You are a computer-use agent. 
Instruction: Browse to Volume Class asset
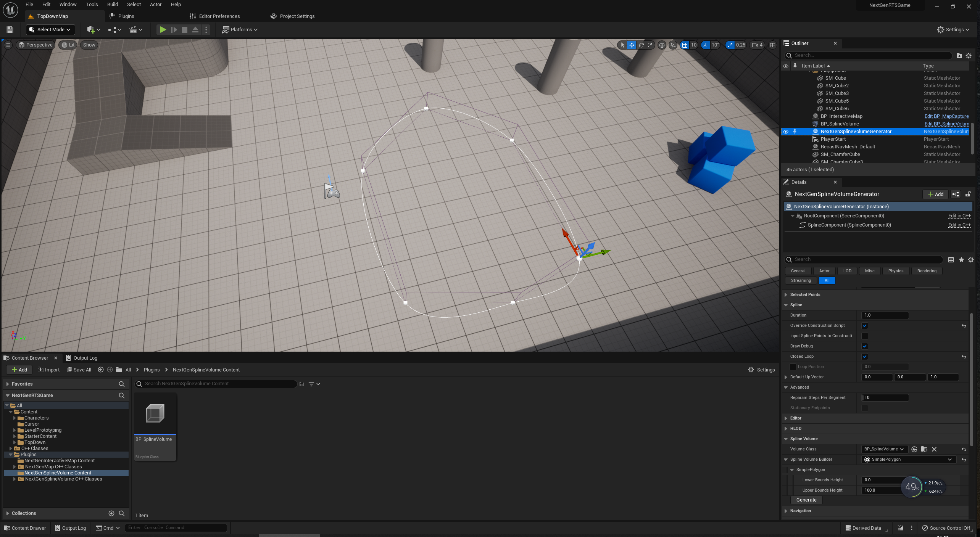(x=924, y=449)
